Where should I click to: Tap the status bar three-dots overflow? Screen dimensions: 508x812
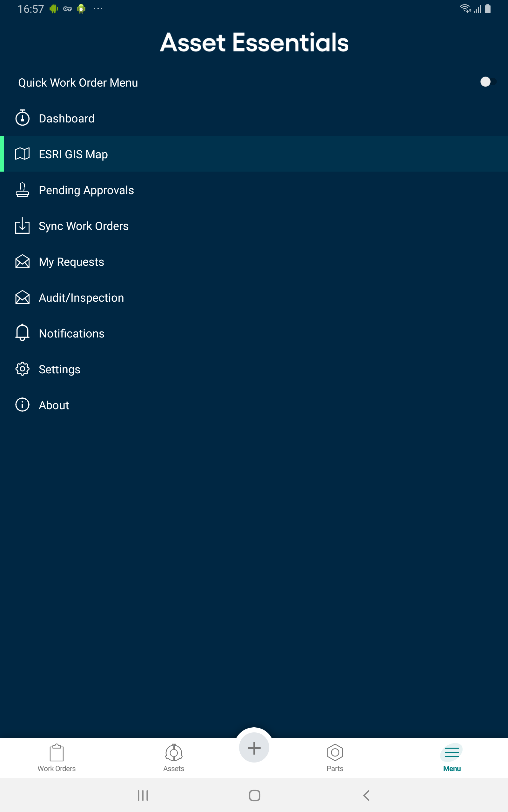click(98, 8)
